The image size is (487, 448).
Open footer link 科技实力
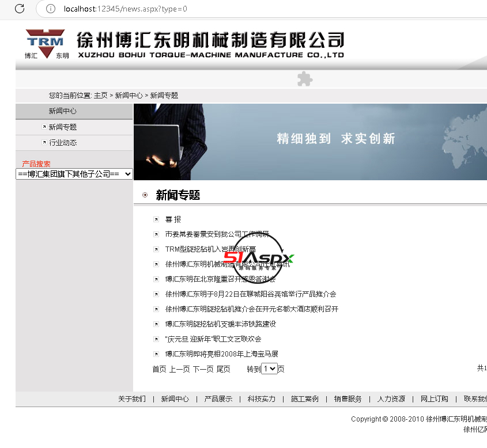(x=262, y=399)
